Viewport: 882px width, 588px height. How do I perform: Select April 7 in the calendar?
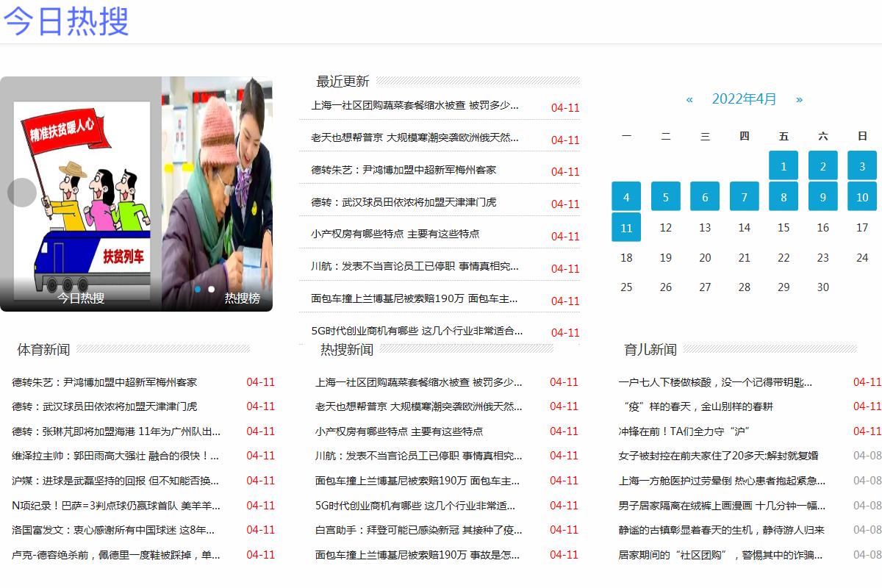745,197
